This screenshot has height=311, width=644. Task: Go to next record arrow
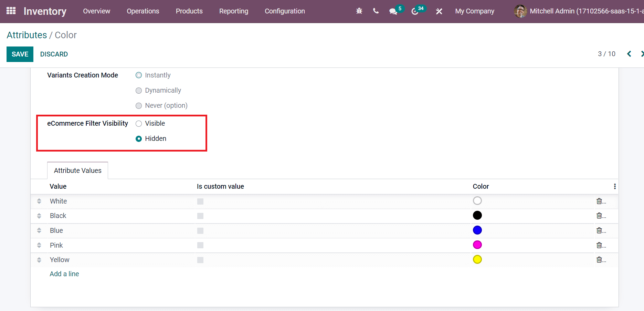[642, 54]
